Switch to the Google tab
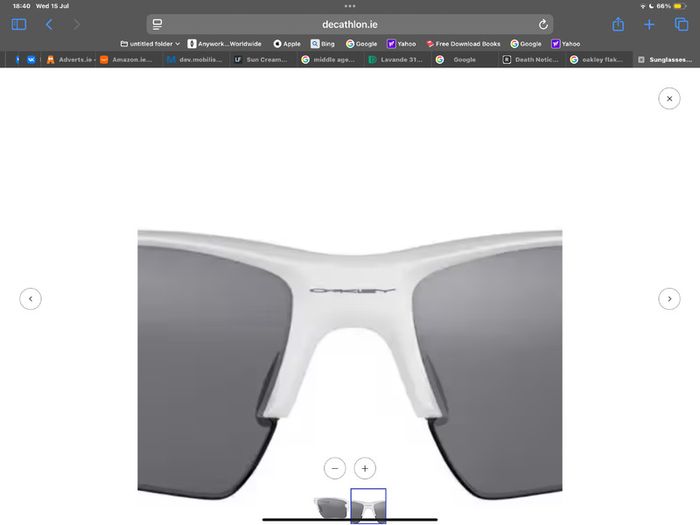 click(x=462, y=59)
